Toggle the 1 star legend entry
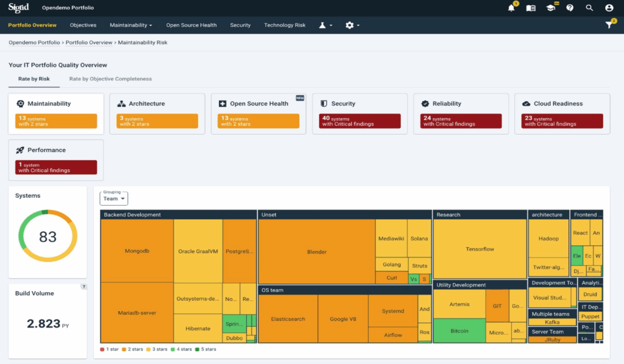 pos(110,349)
